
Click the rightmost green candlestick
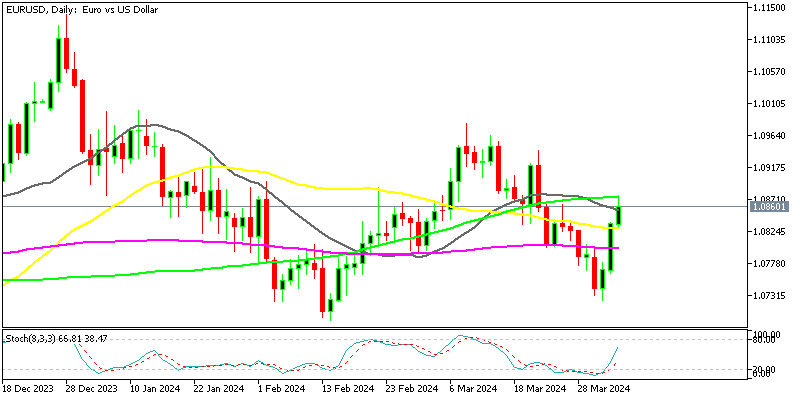620,214
